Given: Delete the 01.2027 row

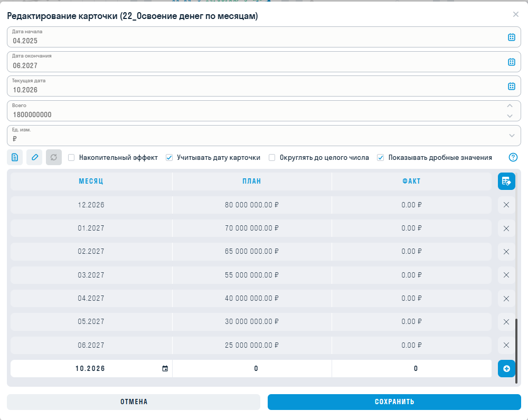Looking at the screenshot, I should pos(506,228).
